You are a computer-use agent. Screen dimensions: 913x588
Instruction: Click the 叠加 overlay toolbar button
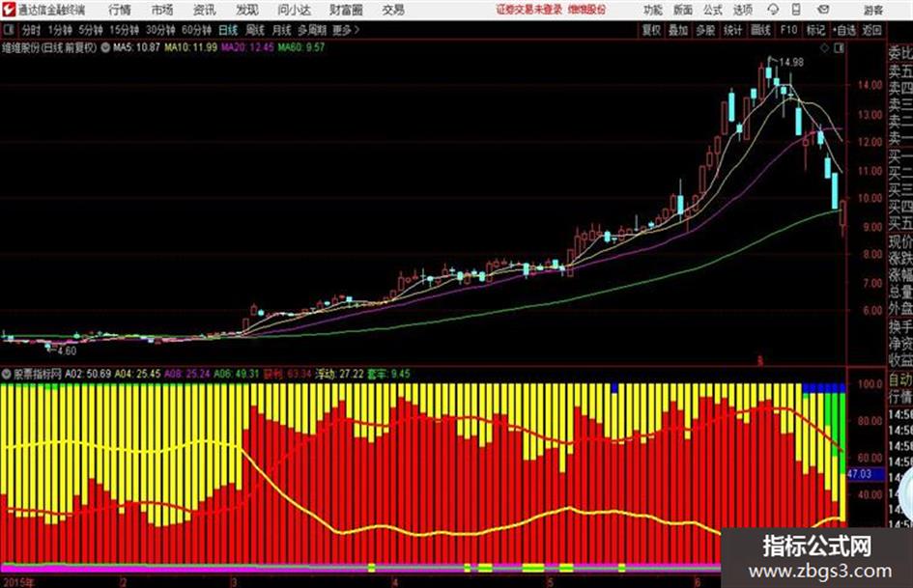678,30
